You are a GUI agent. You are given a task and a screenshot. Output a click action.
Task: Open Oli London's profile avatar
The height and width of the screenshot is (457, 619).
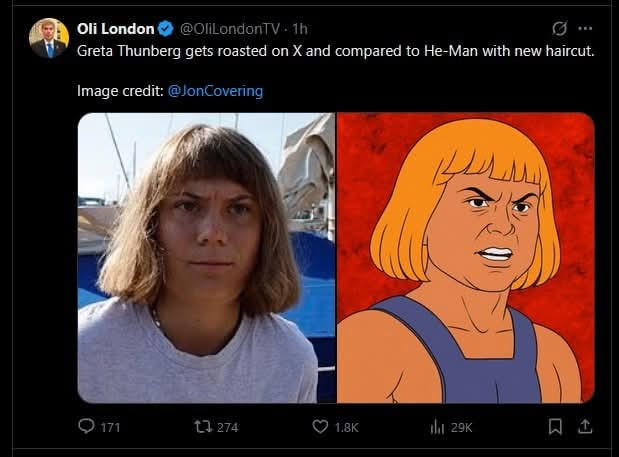[x=48, y=37]
